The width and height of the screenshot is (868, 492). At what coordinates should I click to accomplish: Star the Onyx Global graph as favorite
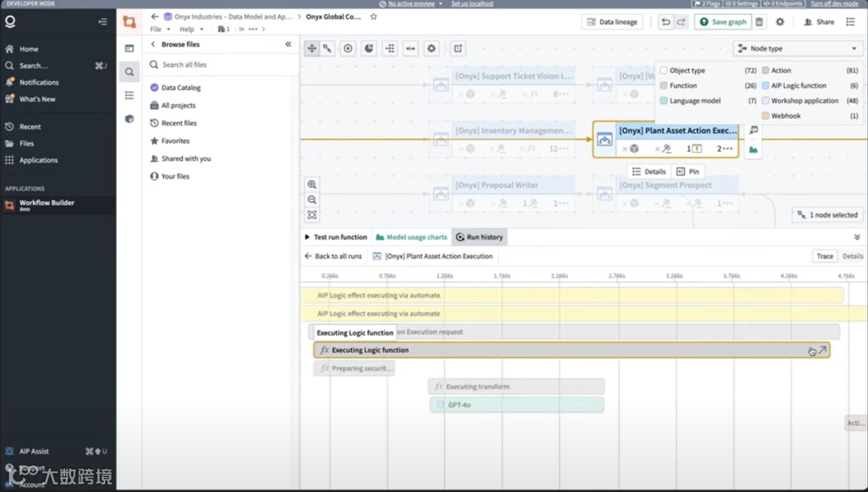[374, 17]
